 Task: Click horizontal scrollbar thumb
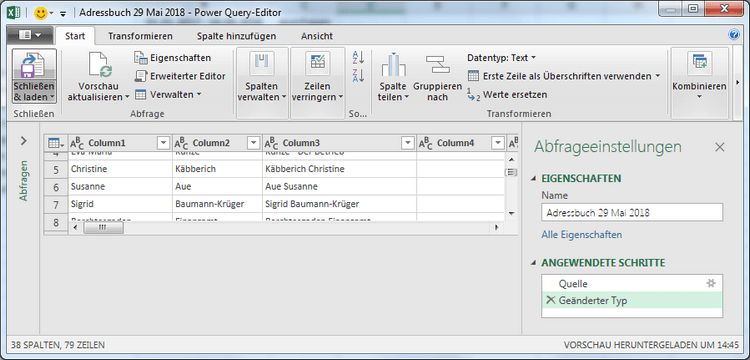tap(103, 228)
